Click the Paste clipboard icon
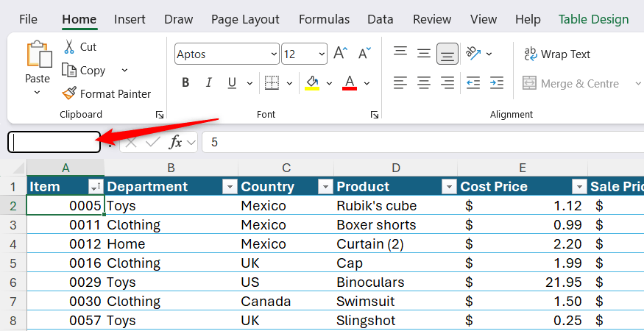 (x=39, y=54)
